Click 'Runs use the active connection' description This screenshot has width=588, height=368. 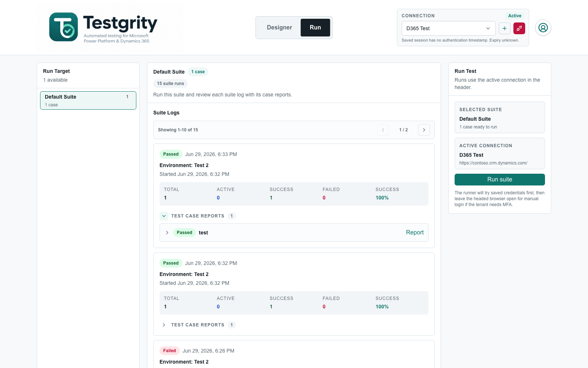497,84
